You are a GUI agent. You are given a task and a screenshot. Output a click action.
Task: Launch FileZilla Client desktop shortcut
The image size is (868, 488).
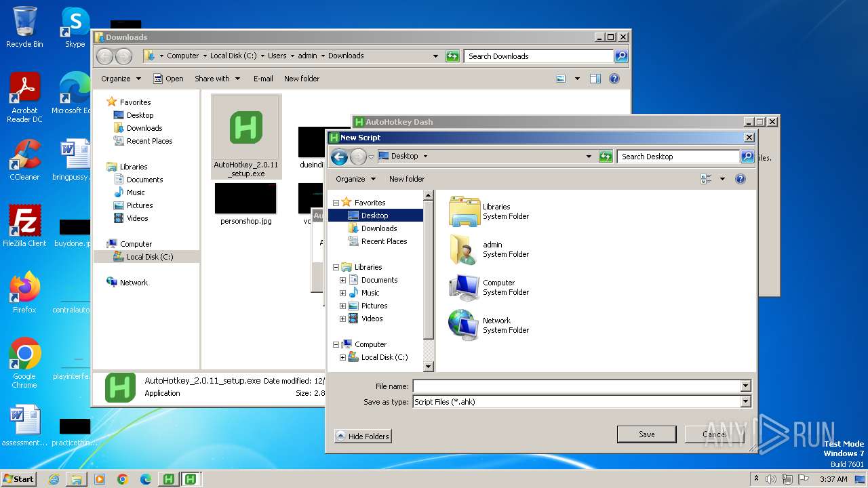24,226
